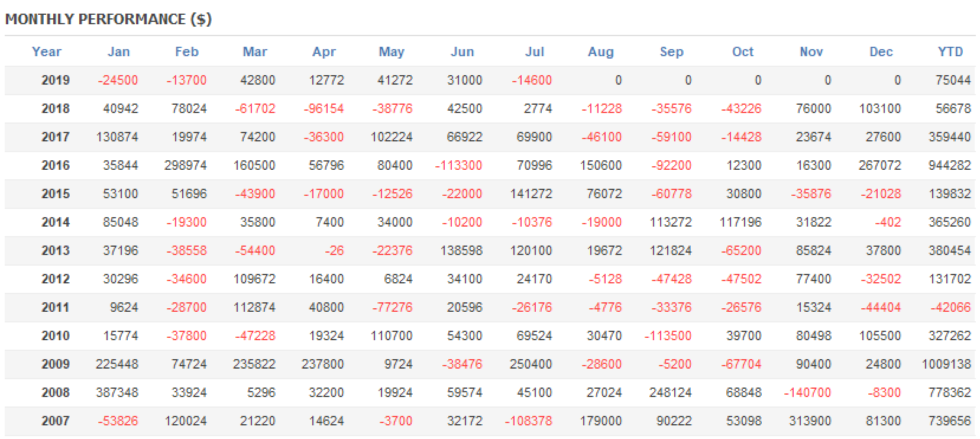The height and width of the screenshot is (439, 980).
Task: Select the Mar column header
Action: pos(255,52)
